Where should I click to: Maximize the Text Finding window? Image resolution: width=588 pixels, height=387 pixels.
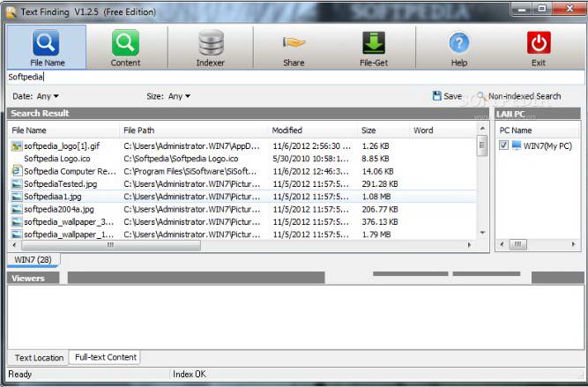(542, 9)
